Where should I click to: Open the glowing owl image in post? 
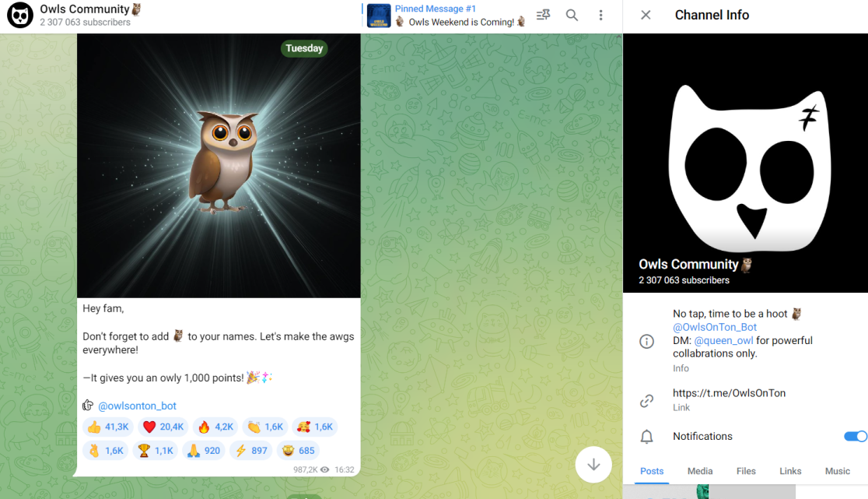click(x=219, y=166)
